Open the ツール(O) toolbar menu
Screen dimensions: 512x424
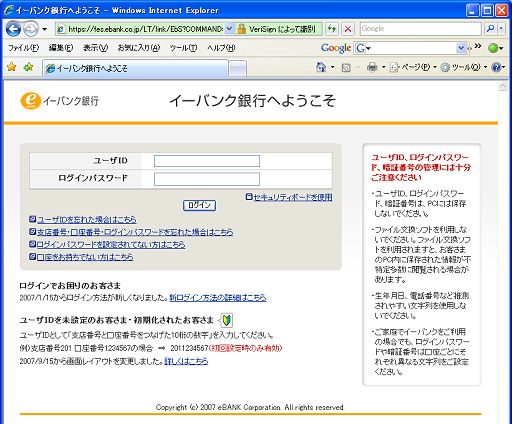(x=464, y=68)
